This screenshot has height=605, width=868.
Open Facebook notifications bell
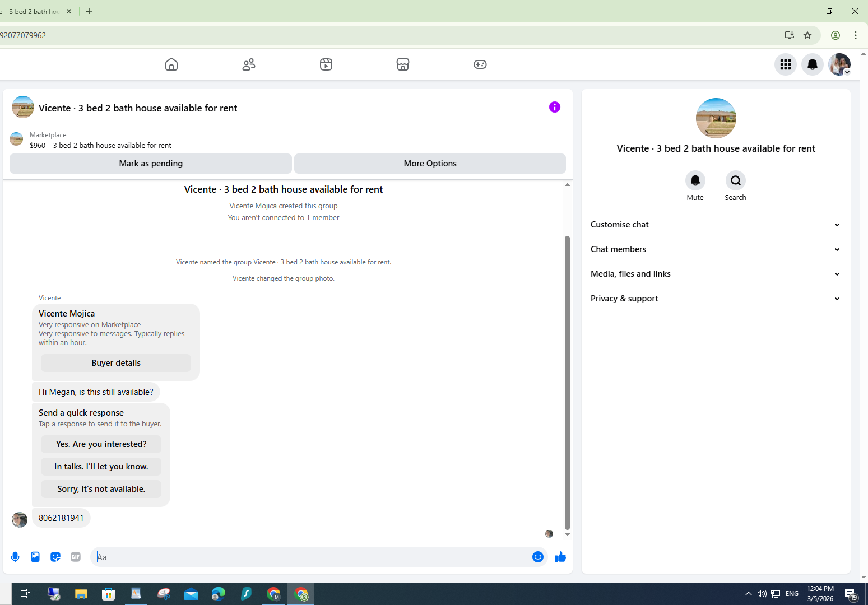813,64
